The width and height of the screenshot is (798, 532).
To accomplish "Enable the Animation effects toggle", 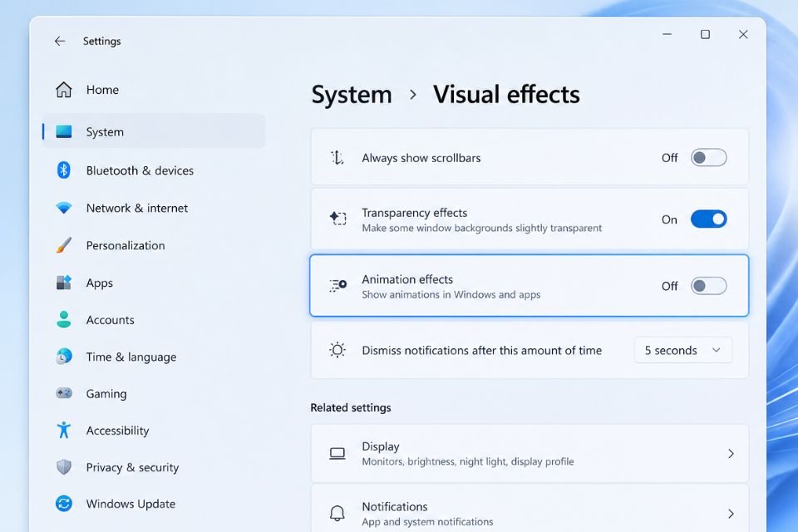I will 708,286.
